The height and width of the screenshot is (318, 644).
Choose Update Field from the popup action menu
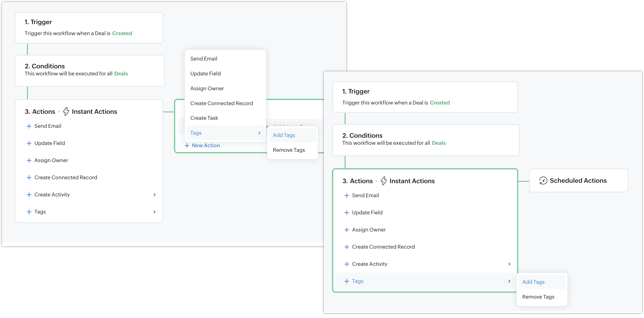pyautogui.click(x=225, y=74)
